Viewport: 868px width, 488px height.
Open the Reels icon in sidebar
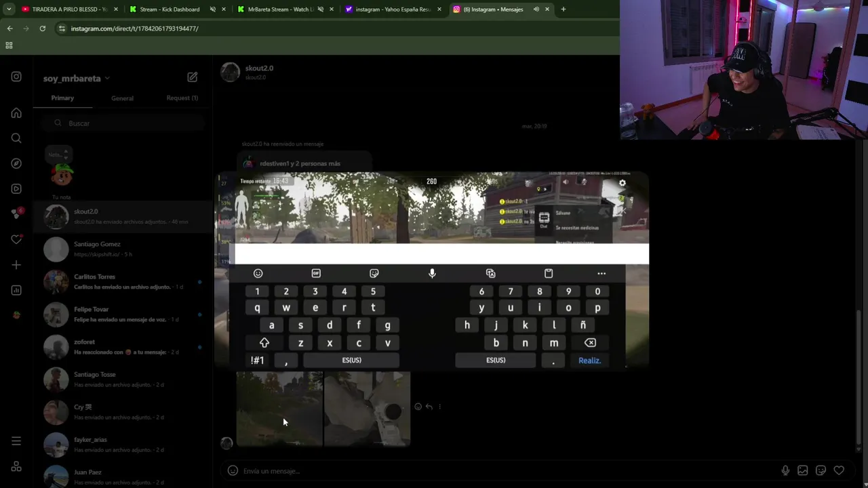click(x=16, y=188)
